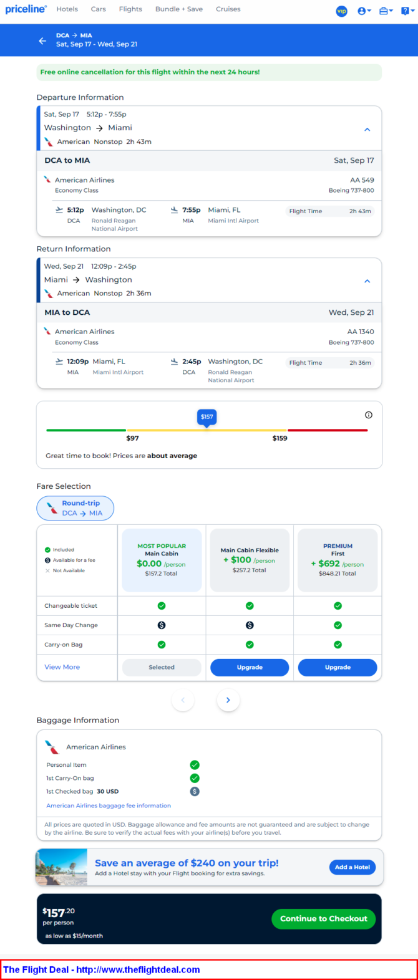Click Continue to Checkout button

click(x=324, y=918)
